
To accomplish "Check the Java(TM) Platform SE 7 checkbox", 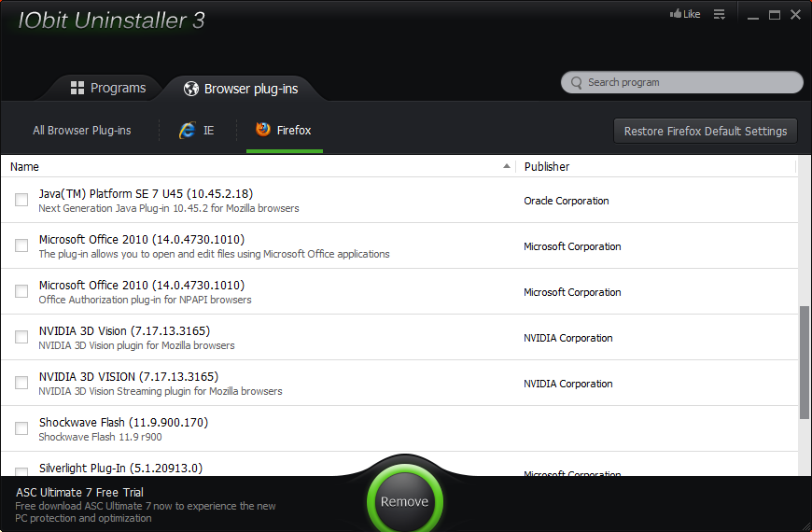I will [21, 200].
